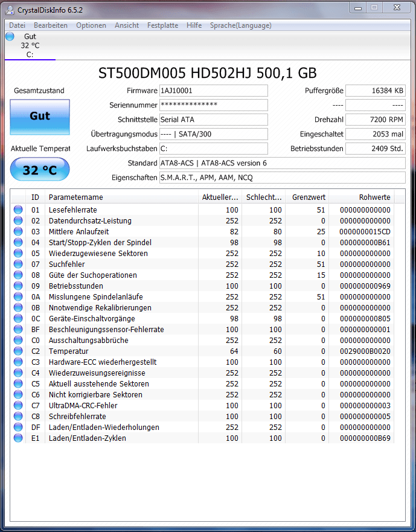Click status orb of Ausschaltungsabbrüche row
The image size is (416, 532).
pyautogui.click(x=18, y=340)
